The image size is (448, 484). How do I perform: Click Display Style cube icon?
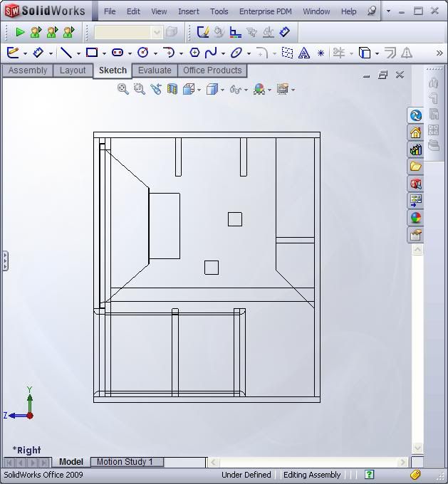212,89
